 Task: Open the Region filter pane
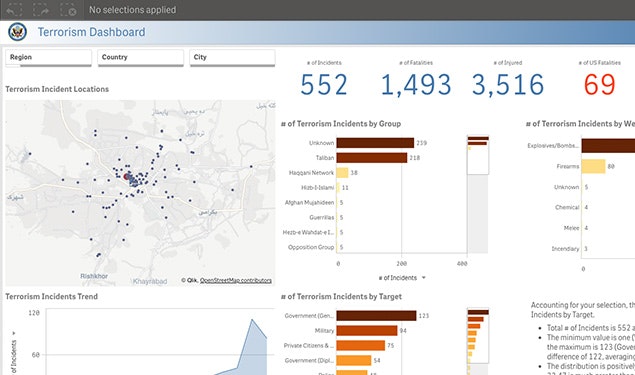(x=48, y=58)
